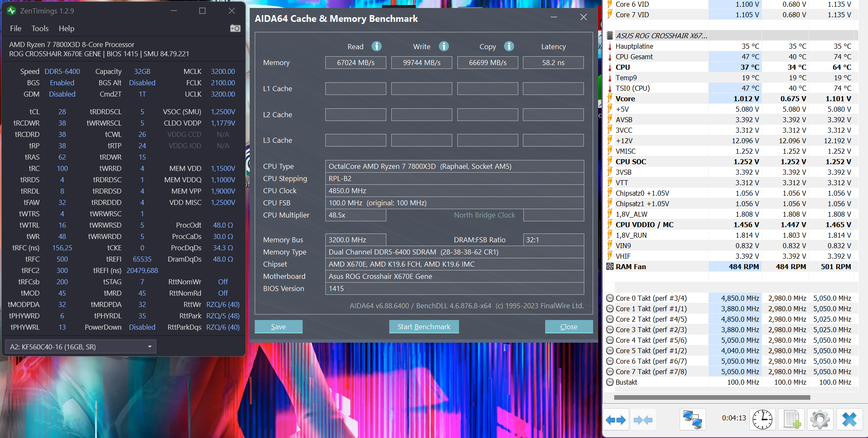Image resolution: width=868 pixels, height=438 pixels.
Task: Click the lightning icon on CPU VDDIO / MC row
Action: click(610, 225)
